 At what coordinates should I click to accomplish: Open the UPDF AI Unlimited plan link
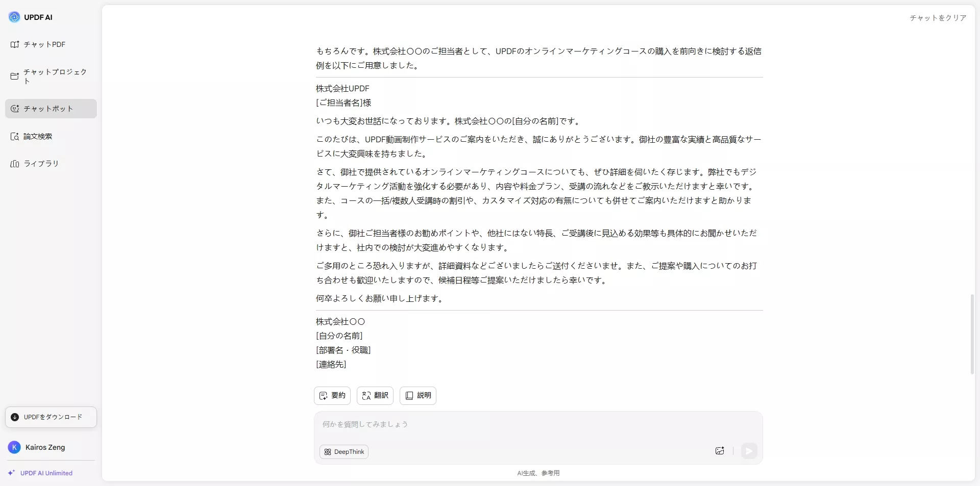pyautogui.click(x=40, y=473)
